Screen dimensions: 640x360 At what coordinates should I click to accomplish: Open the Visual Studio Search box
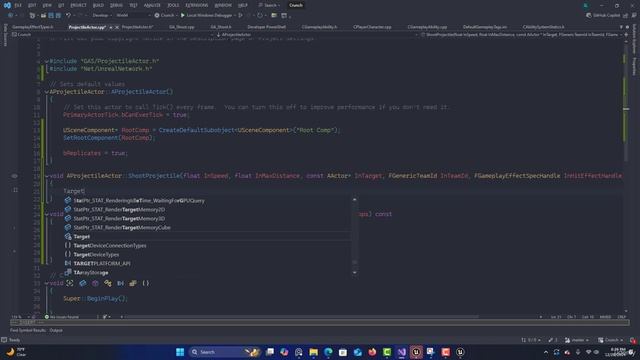(x=270, y=5)
